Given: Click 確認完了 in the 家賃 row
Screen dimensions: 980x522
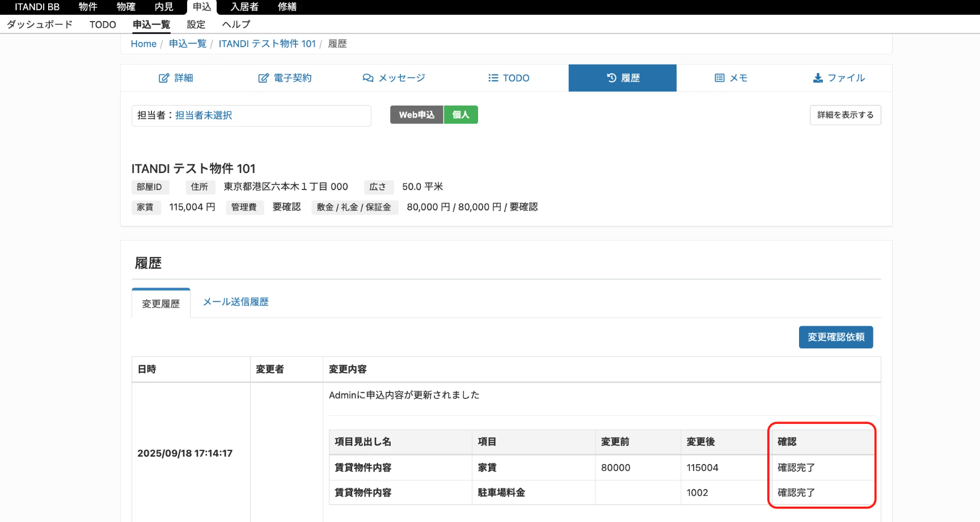Looking at the screenshot, I should [x=796, y=468].
